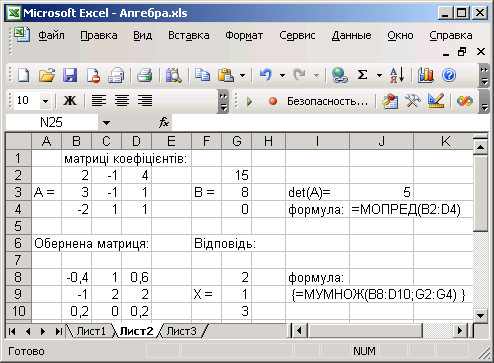Align text right
Viewport: 494px width, 363px height.
145,100
